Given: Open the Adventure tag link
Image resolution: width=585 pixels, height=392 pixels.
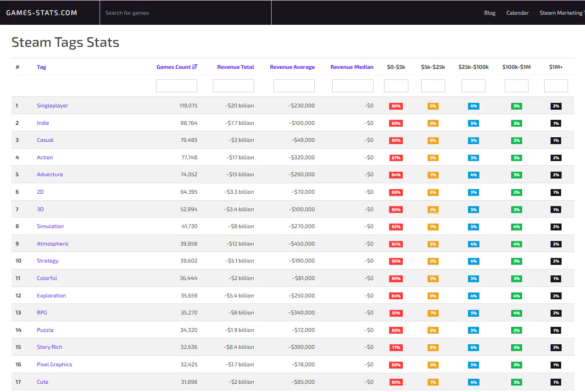Looking at the screenshot, I should point(50,174).
